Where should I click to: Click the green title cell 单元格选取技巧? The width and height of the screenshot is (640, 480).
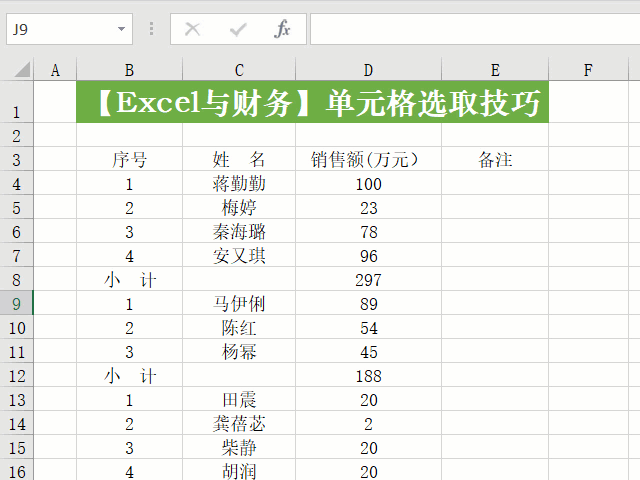point(312,102)
